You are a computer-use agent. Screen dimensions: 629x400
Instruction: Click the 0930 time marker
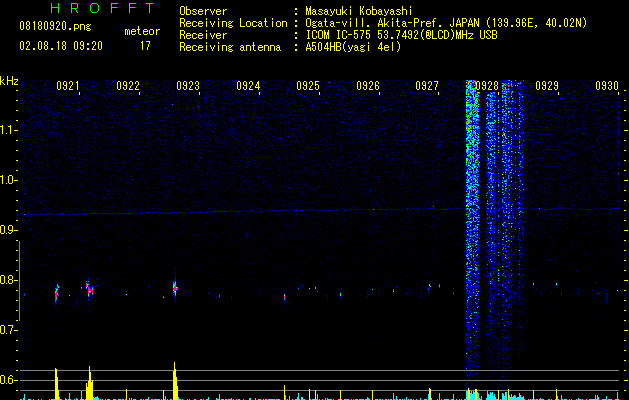[x=607, y=86]
